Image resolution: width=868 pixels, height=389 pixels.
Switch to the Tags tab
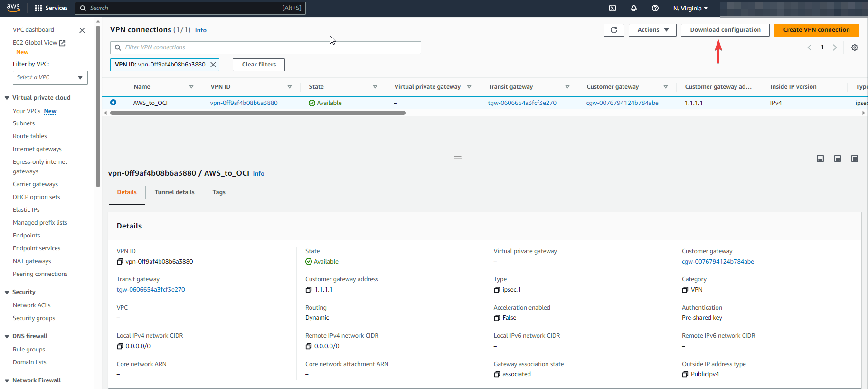pos(219,192)
